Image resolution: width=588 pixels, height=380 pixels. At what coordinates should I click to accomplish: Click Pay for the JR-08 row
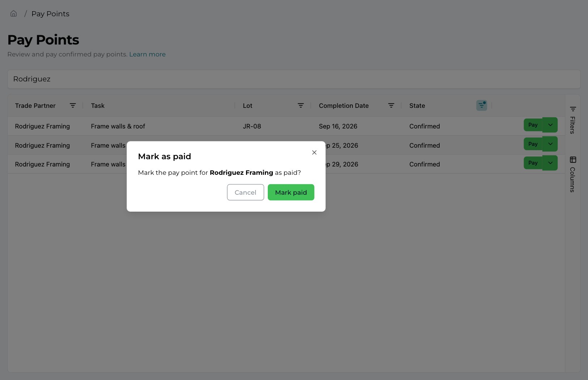click(x=533, y=125)
